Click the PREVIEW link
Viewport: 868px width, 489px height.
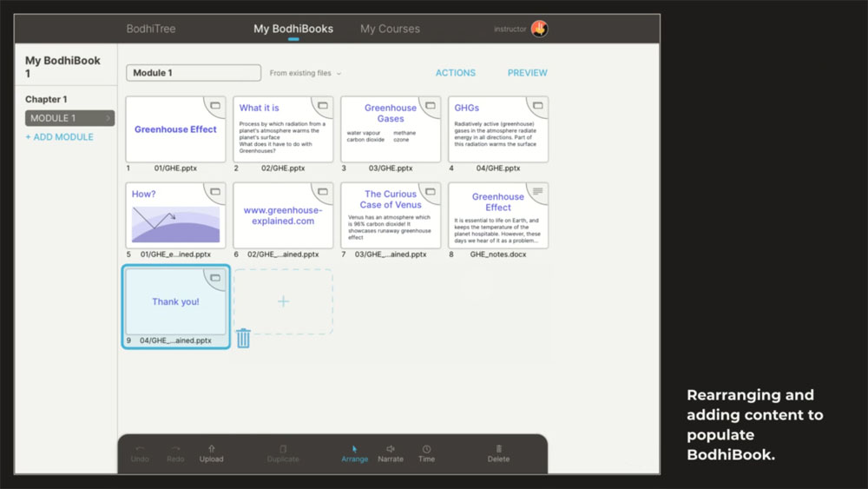527,73
